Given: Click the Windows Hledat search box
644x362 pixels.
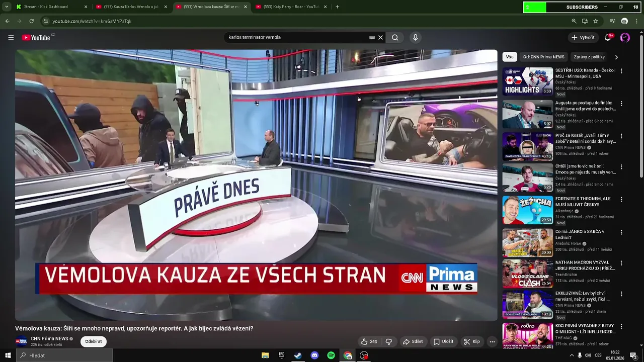Looking at the screenshot, I should pos(64,355).
